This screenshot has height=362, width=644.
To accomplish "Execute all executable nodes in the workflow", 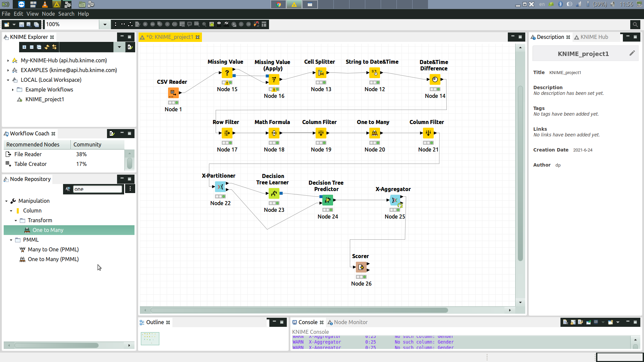I will (x=152, y=24).
